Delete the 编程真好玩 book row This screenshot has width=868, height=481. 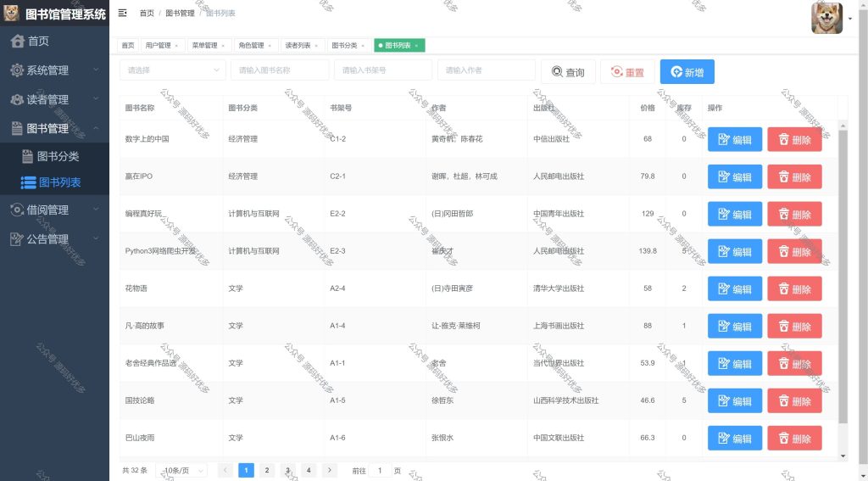[x=794, y=214]
